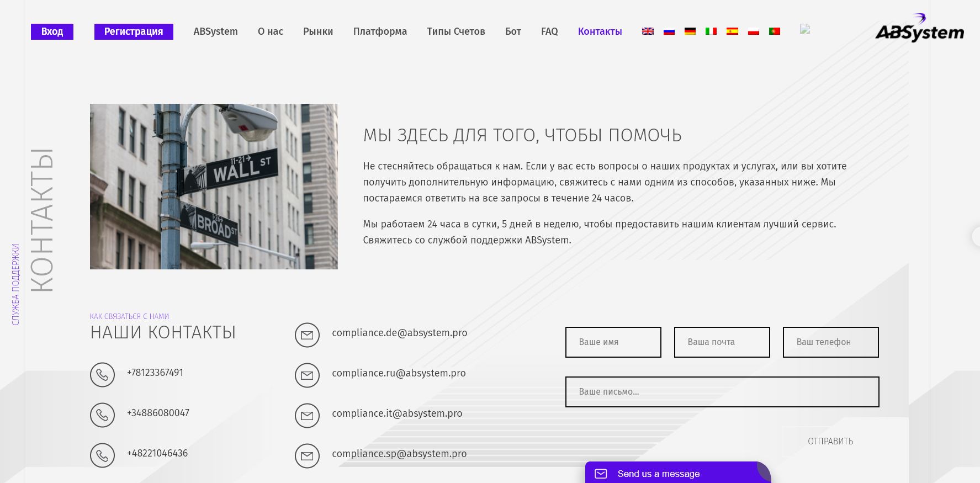Viewport: 980px width, 483px height.
Task: Click the phone number +48221046436
Action: [x=157, y=453]
